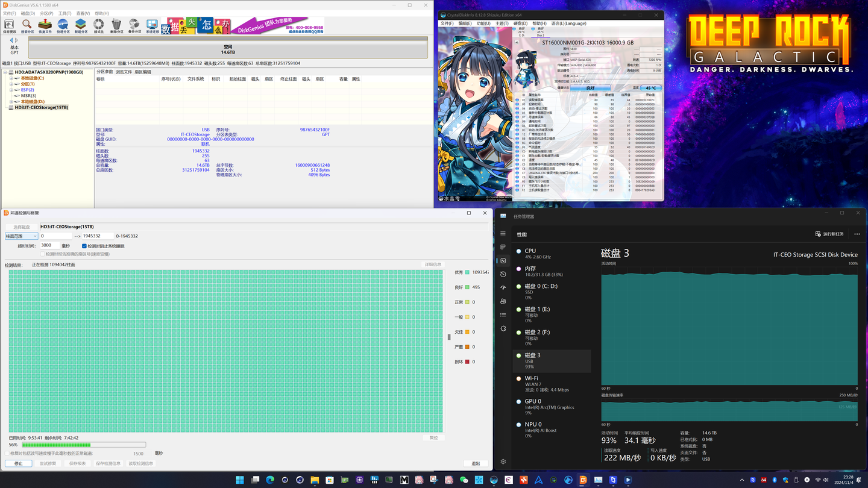Open Microsoft Edge from the taskbar
The height and width of the screenshot is (488, 868).
pyautogui.click(x=270, y=480)
